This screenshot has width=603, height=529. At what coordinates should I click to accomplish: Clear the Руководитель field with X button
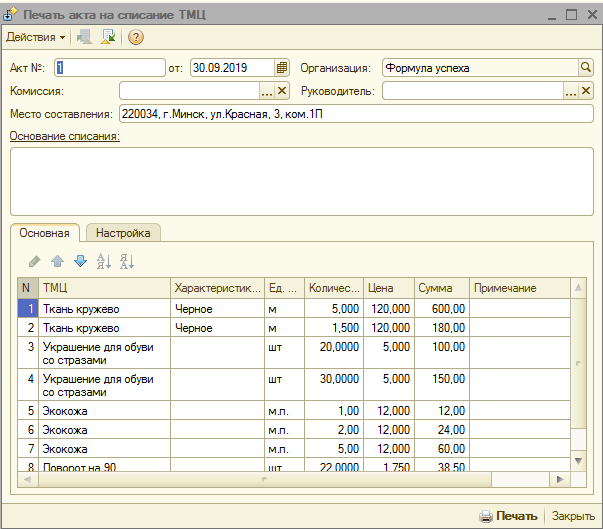click(586, 91)
